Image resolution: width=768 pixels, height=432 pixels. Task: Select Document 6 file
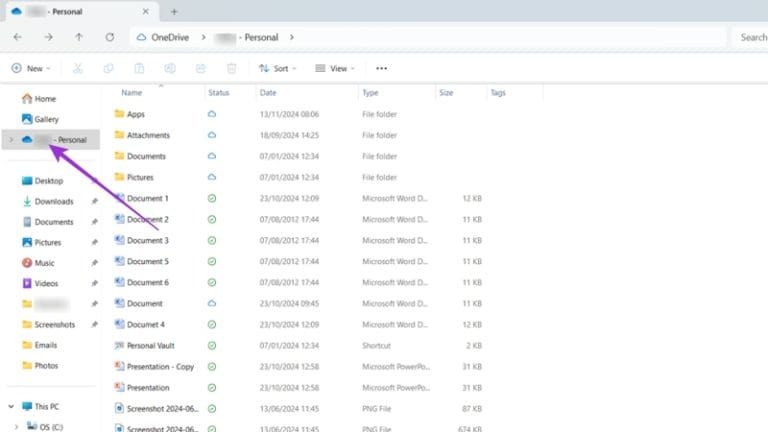coord(147,283)
